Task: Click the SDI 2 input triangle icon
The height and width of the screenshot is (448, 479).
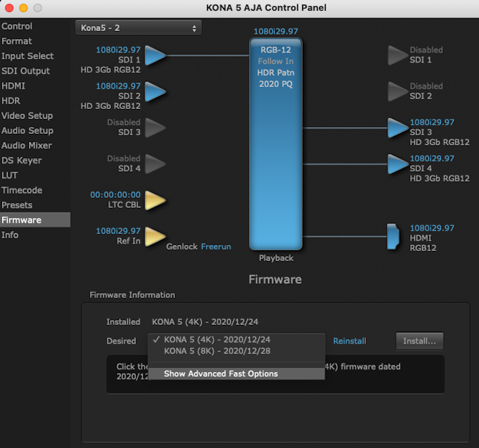Action: (155, 91)
